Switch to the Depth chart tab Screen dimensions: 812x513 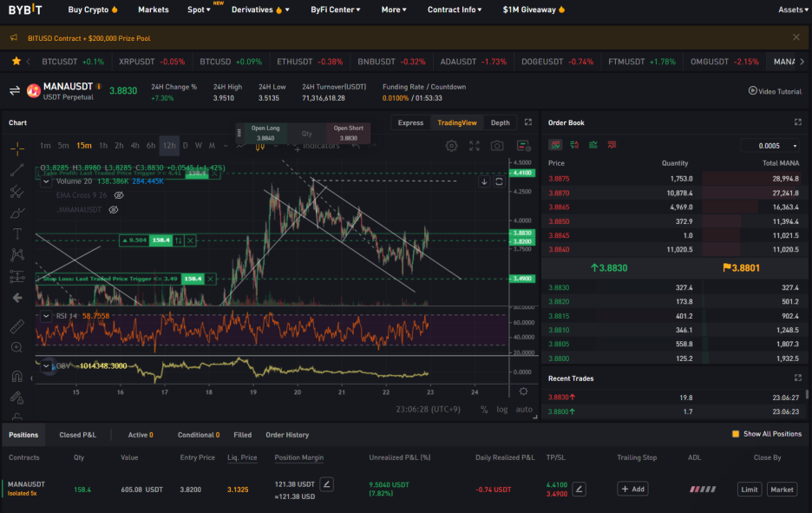[501, 122]
